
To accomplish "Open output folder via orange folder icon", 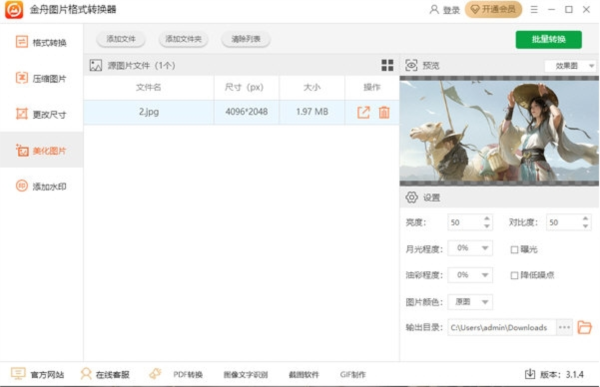I will pos(585,327).
